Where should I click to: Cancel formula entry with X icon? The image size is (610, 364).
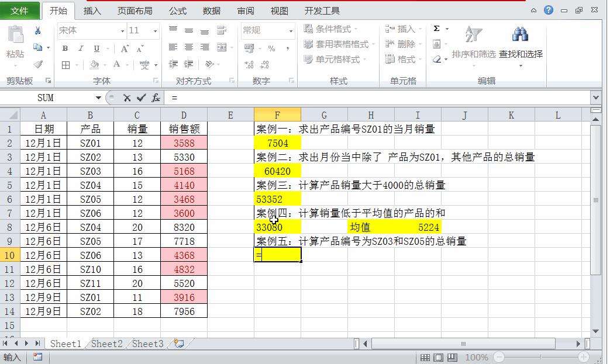coord(127,98)
